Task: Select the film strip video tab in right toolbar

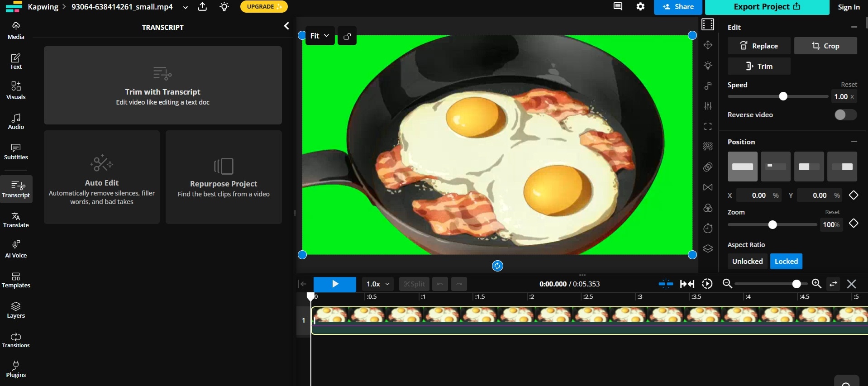Action: point(708,24)
